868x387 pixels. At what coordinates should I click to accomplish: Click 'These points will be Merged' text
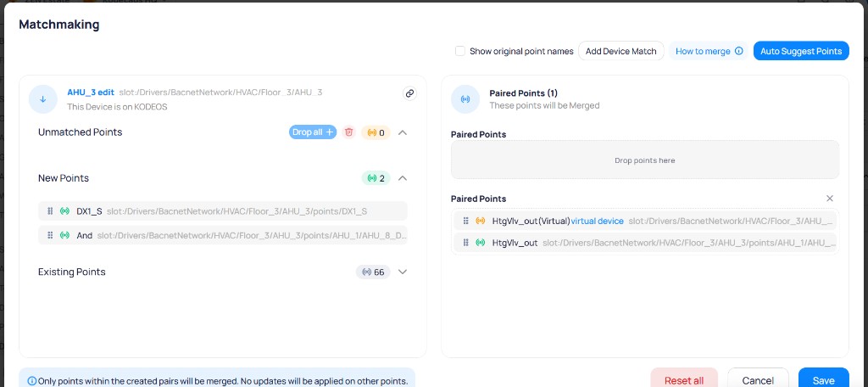545,105
